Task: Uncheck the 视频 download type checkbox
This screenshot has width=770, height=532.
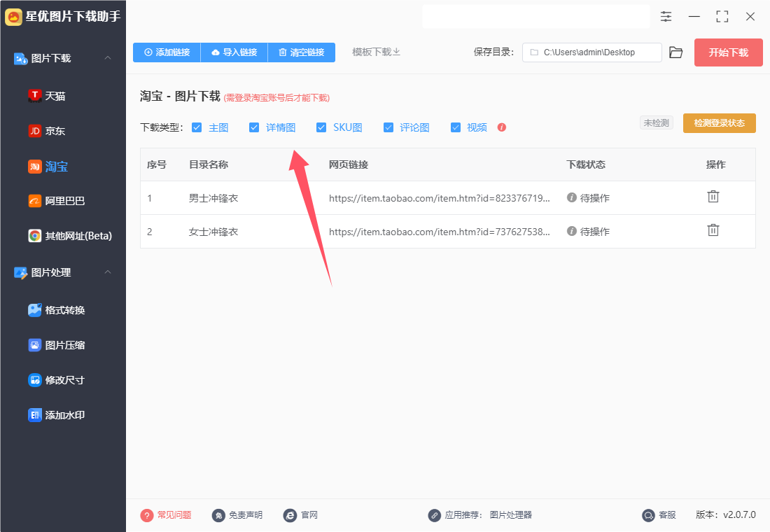Action: pyautogui.click(x=456, y=127)
